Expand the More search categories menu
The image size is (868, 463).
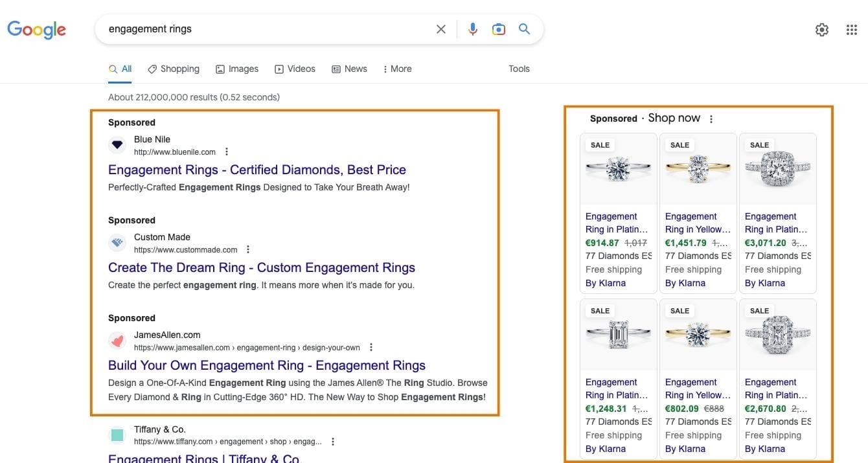[x=397, y=69]
